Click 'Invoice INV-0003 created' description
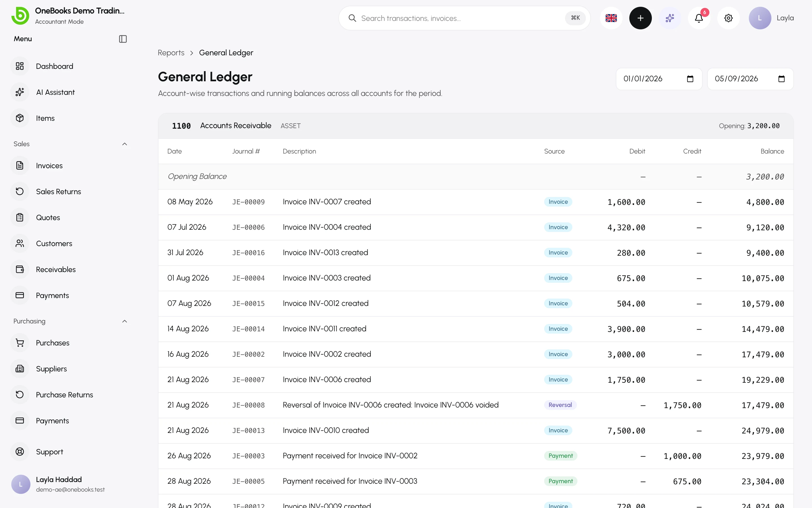 point(326,278)
